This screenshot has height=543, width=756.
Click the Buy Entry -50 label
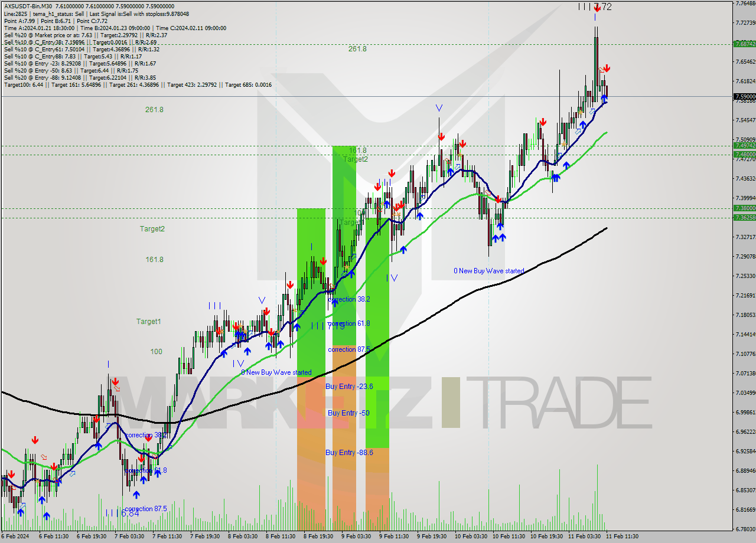(x=348, y=413)
